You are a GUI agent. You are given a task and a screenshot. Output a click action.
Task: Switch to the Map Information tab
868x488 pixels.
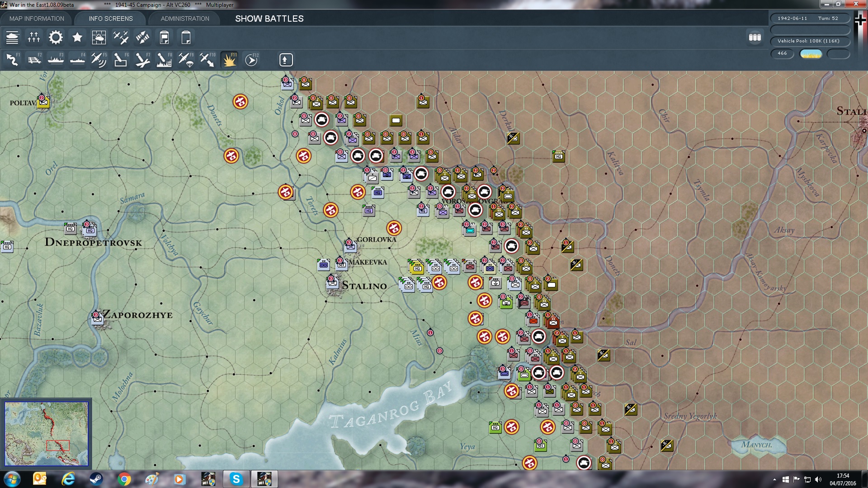click(37, 19)
